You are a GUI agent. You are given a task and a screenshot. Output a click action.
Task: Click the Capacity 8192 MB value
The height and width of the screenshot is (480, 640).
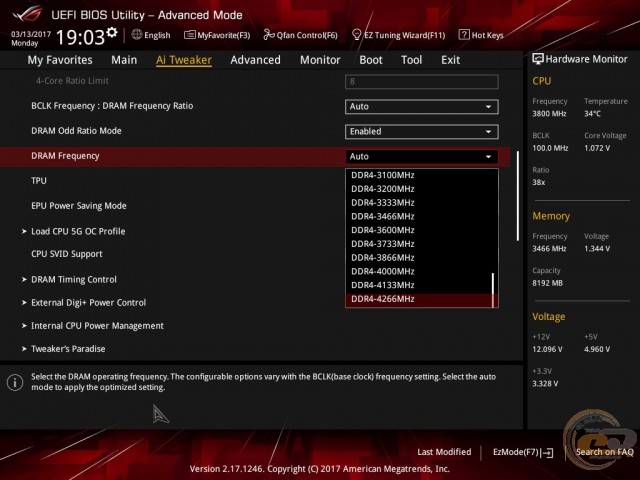547,283
